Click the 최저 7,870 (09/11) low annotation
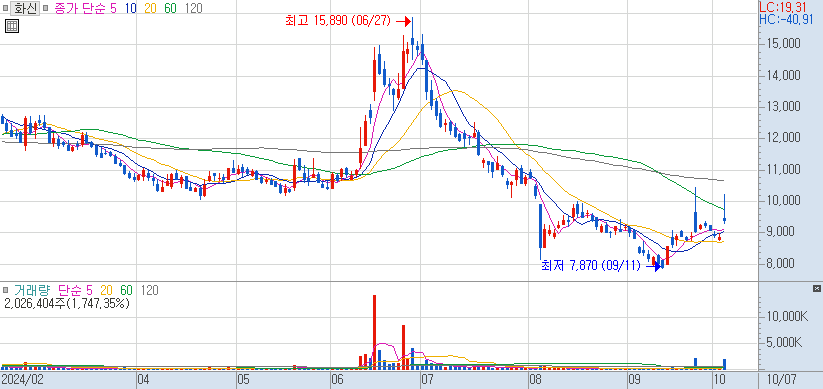 591,266
